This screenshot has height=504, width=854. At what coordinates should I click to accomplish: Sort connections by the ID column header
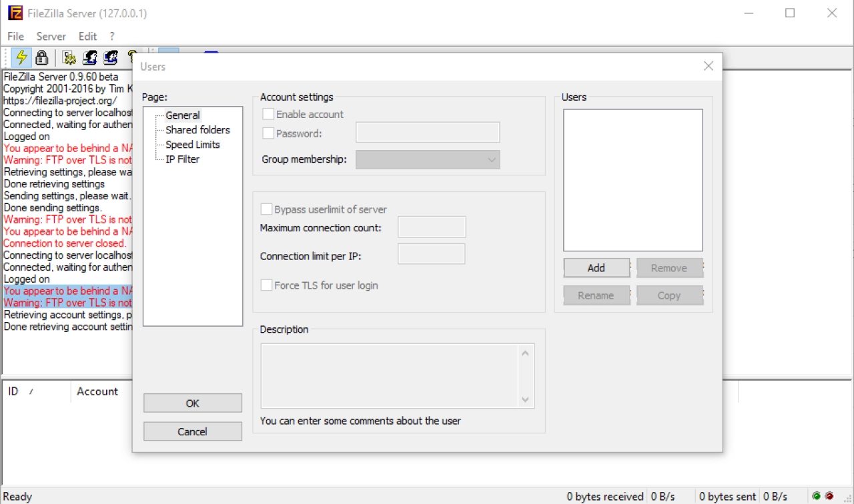tap(37, 391)
